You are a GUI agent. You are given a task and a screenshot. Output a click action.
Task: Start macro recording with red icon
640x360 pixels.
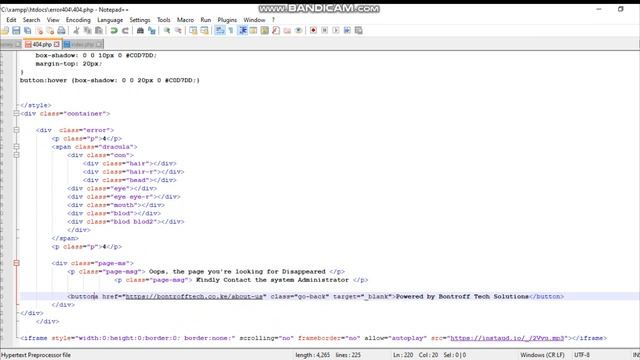tap(313, 31)
